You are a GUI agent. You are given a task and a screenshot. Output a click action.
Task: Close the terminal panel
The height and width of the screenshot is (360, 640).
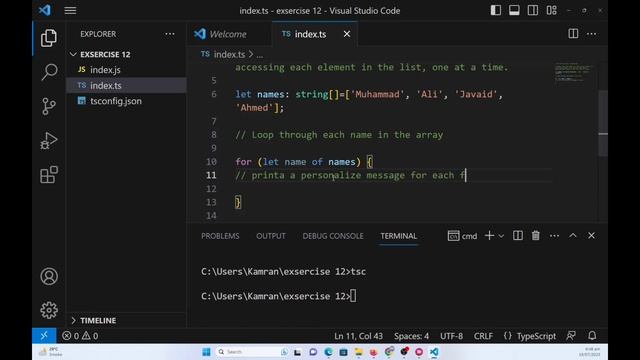tap(591, 236)
